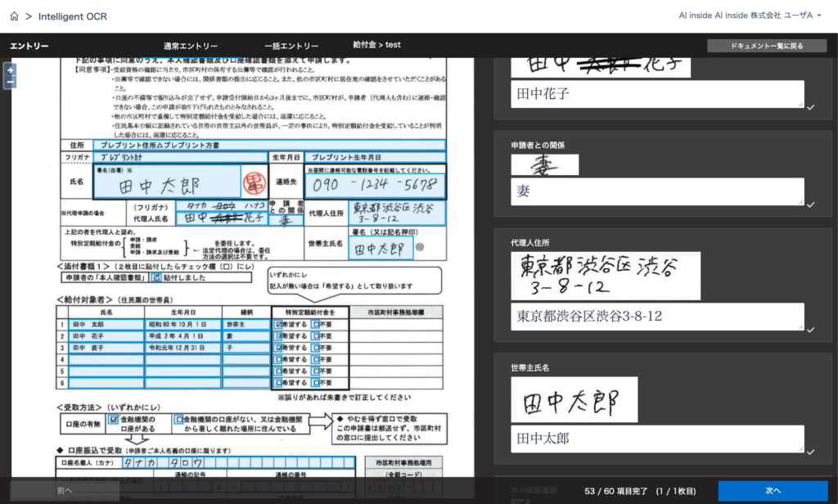Check the 53 / 60 項目完了 progress text

click(x=615, y=491)
